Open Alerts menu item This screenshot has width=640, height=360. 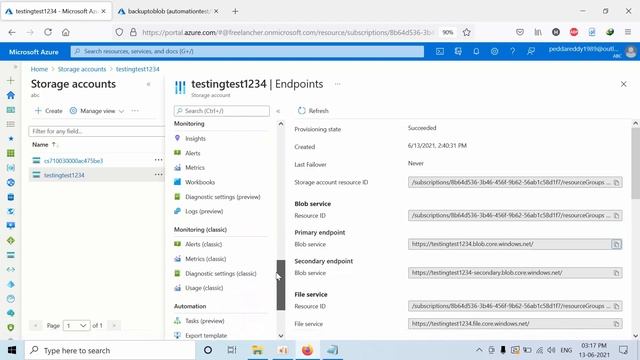tap(193, 153)
